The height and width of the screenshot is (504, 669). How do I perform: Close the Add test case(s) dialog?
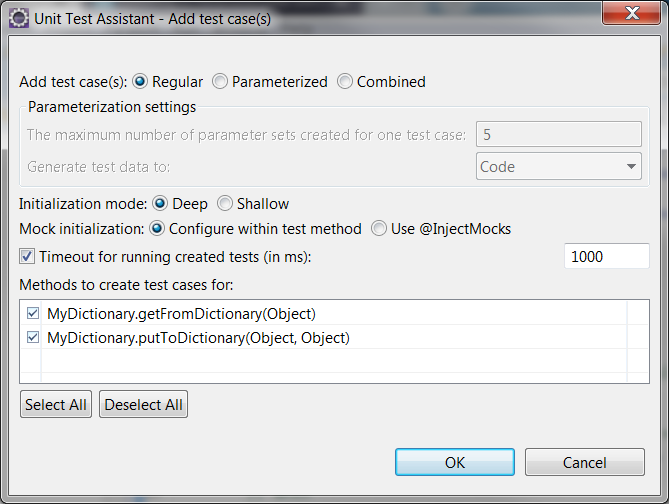(x=632, y=13)
